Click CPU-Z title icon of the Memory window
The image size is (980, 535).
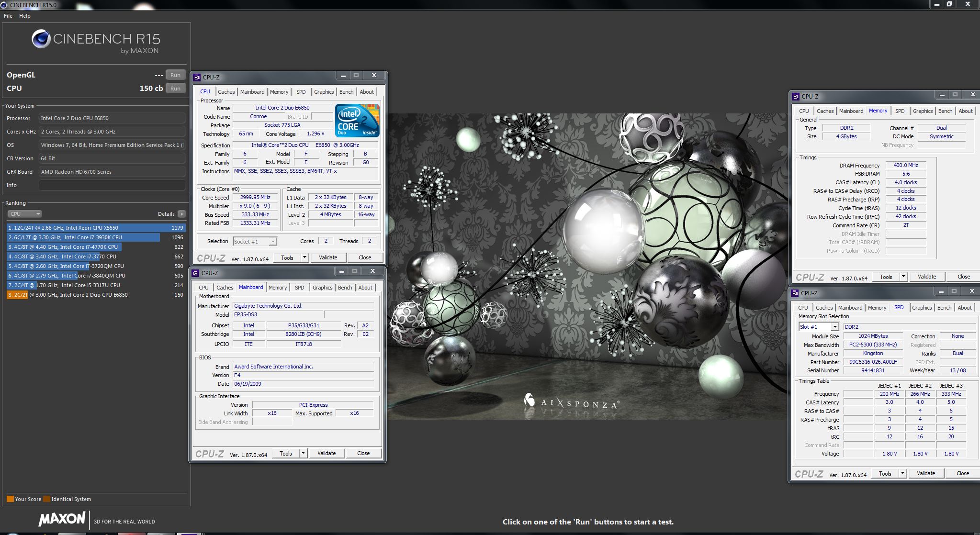pos(796,96)
